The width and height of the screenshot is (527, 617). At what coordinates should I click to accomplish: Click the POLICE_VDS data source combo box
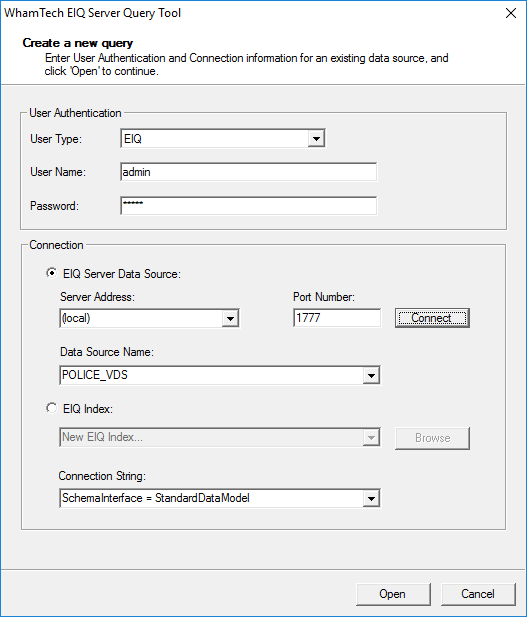[220, 375]
